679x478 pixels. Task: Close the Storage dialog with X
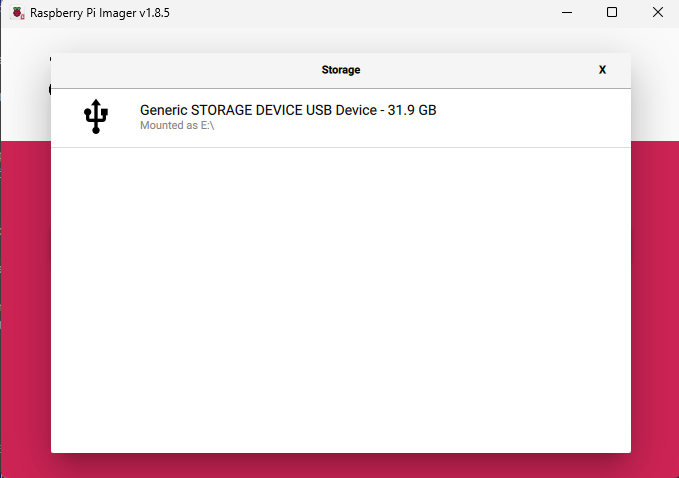click(602, 70)
